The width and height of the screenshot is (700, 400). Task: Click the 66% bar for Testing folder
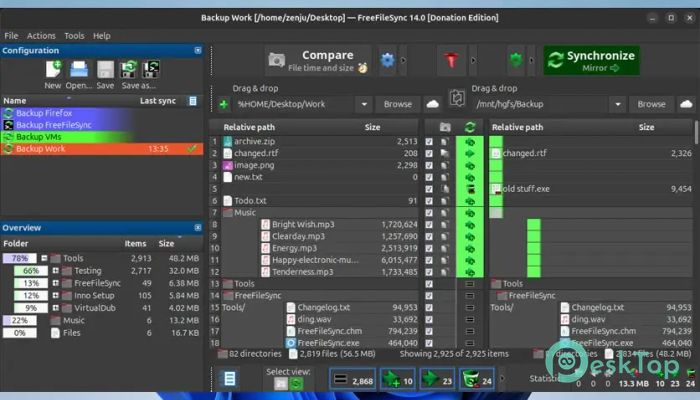31,271
